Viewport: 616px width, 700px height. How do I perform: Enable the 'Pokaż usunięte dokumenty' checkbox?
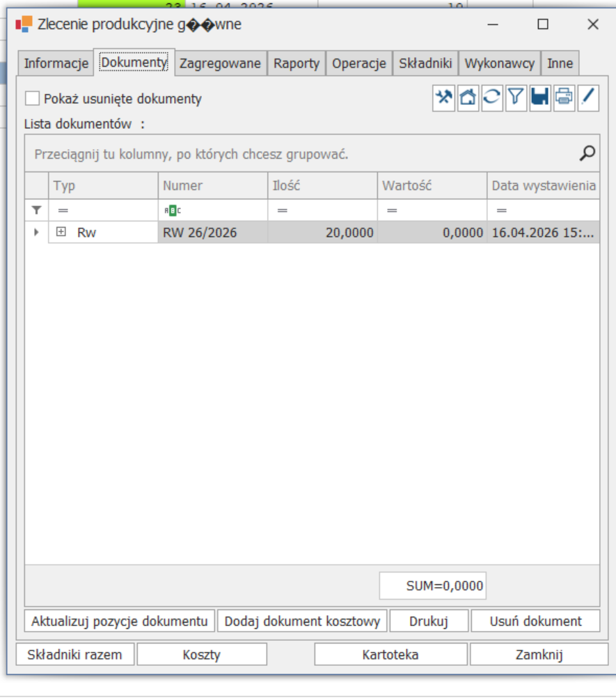pos(32,99)
